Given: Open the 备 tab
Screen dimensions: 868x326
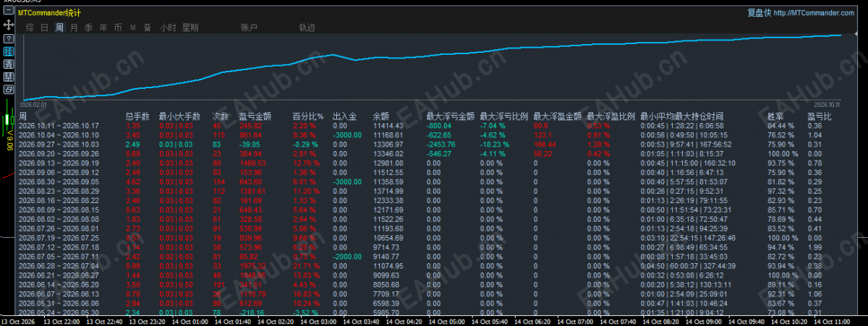Looking at the screenshot, I should click(147, 27).
